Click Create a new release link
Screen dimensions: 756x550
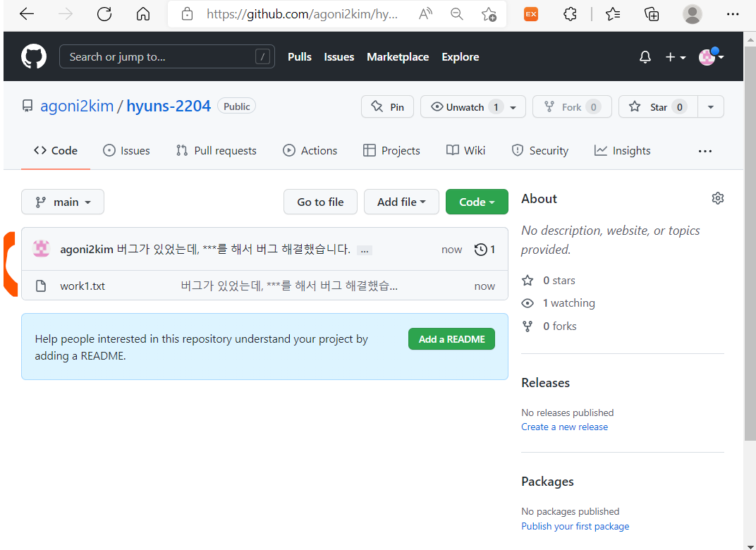[564, 427]
